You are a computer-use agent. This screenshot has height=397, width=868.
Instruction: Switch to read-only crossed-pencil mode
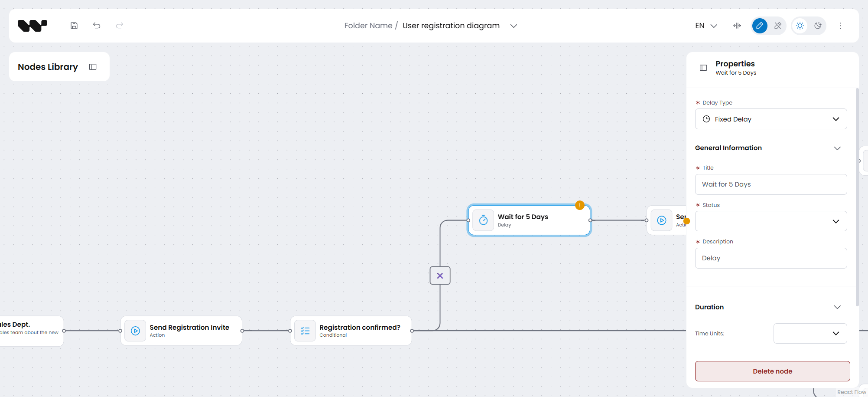(x=778, y=26)
